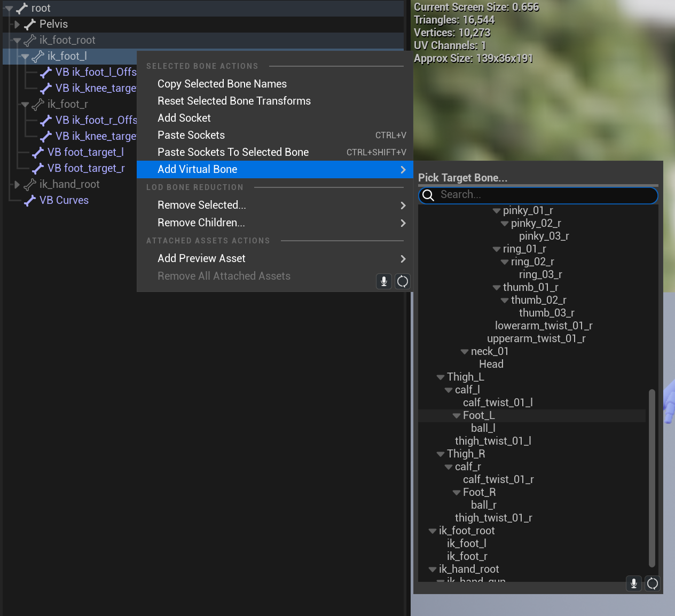Collapse Thigh_L in target bone list
This screenshot has height=616, width=675.
pos(441,377)
